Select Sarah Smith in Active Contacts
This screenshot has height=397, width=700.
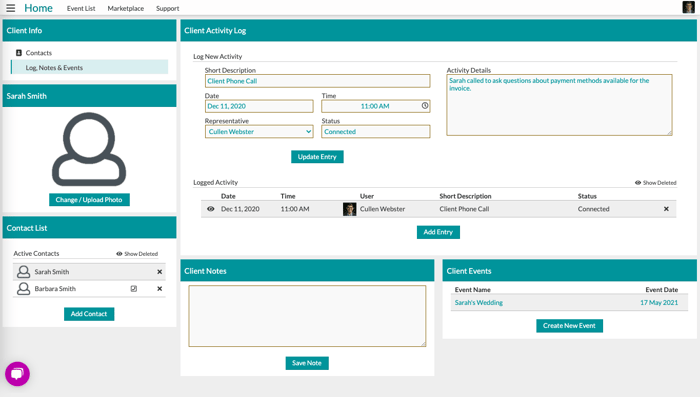tap(52, 272)
